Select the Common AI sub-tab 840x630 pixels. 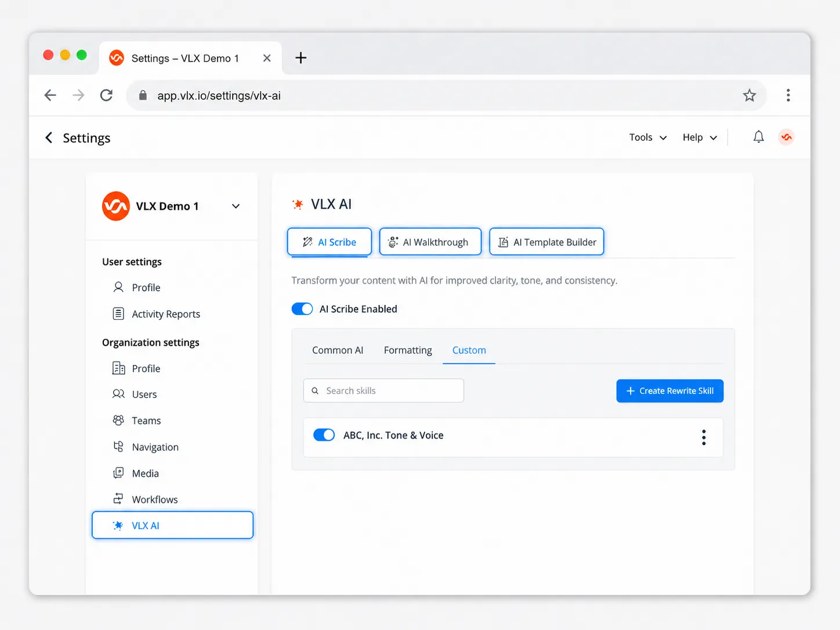338,350
